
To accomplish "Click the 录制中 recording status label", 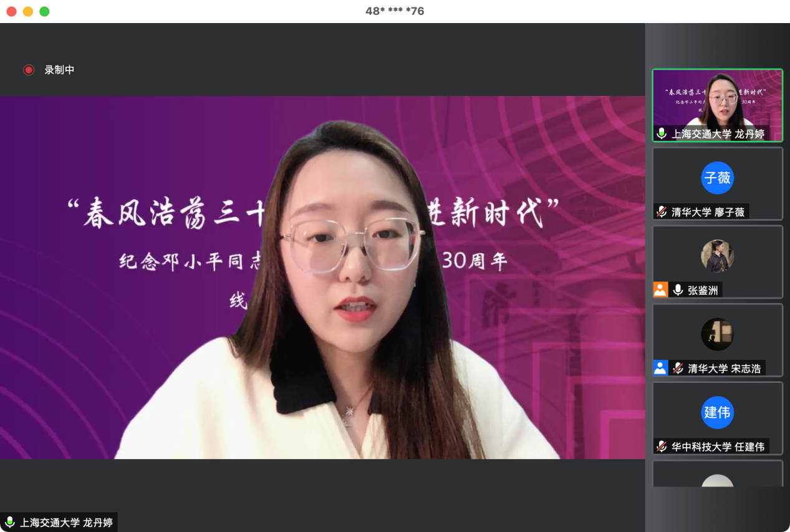I will (59, 70).
